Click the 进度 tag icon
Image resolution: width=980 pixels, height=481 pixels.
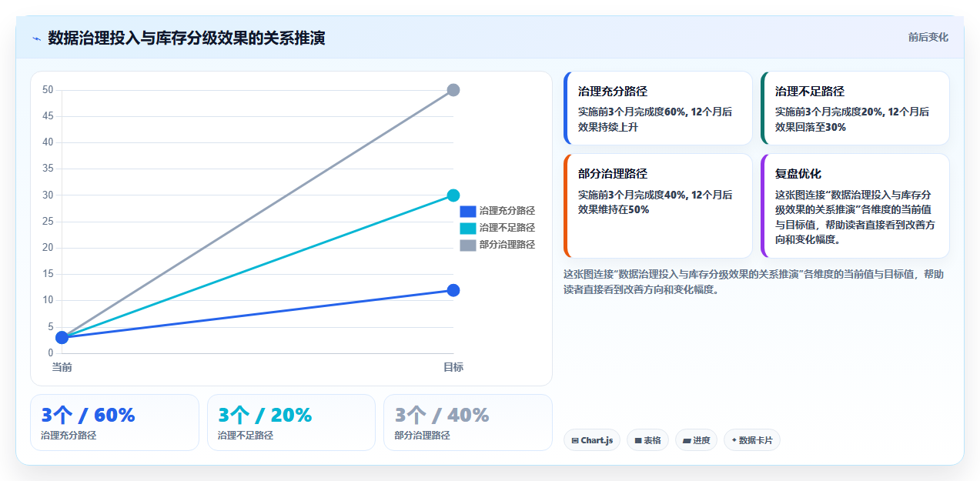pos(687,441)
